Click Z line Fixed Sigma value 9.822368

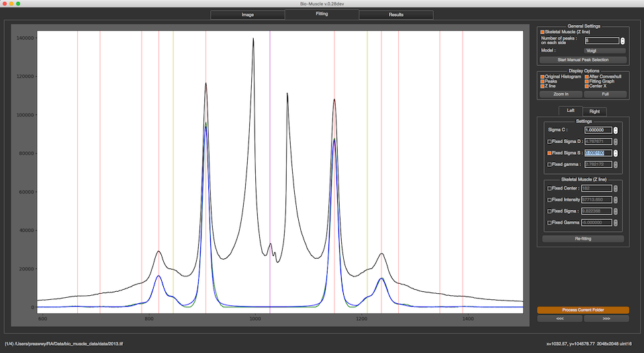597,211
